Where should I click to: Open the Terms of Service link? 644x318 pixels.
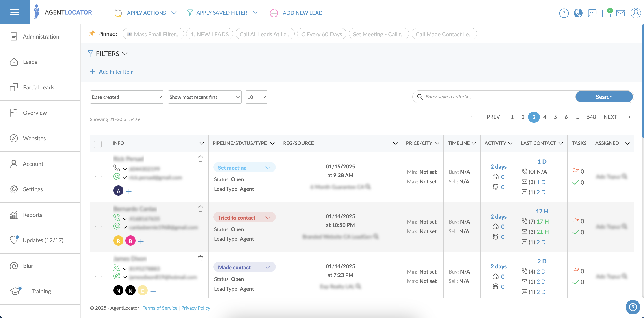[x=160, y=308]
